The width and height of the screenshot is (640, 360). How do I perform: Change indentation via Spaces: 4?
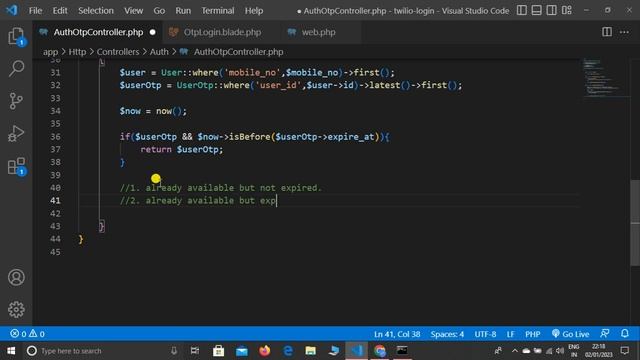tap(447, 334)
